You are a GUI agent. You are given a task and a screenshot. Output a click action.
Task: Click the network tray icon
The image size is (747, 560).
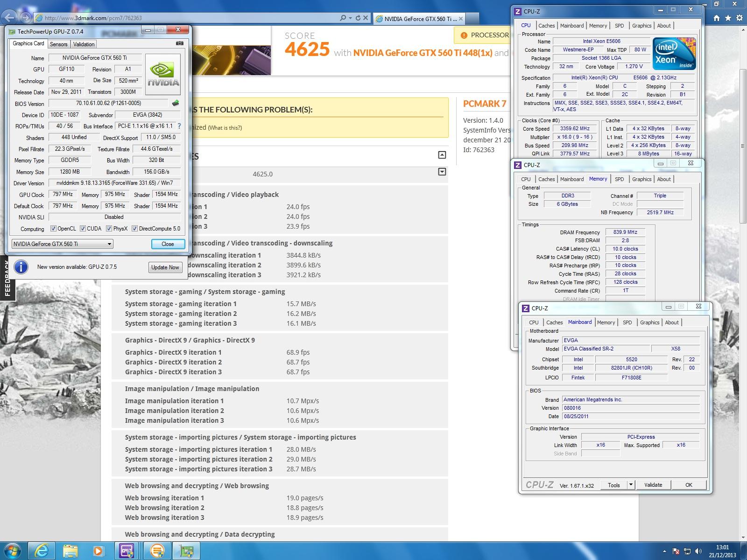pos(686,551)
